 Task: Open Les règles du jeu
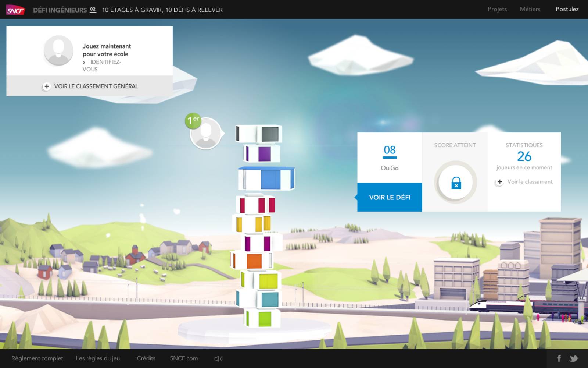click(x=98, y=358)
